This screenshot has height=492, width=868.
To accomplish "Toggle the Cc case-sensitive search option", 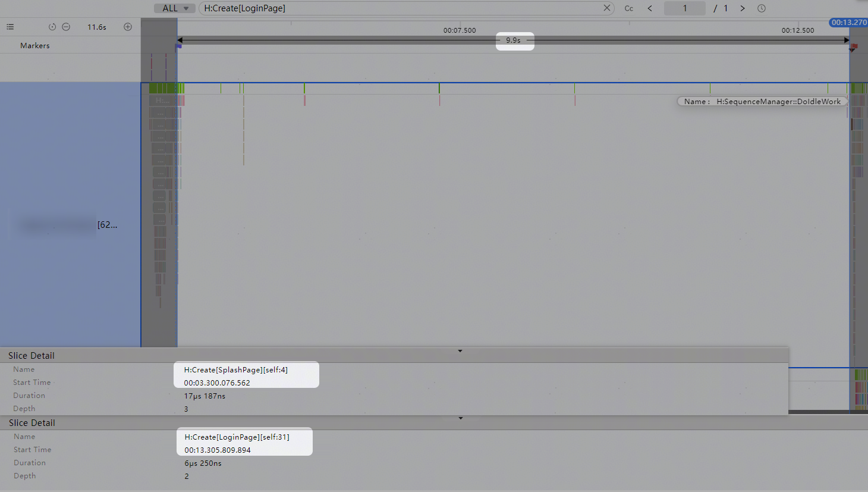I will pyautogui.click(x=629, y=8).
